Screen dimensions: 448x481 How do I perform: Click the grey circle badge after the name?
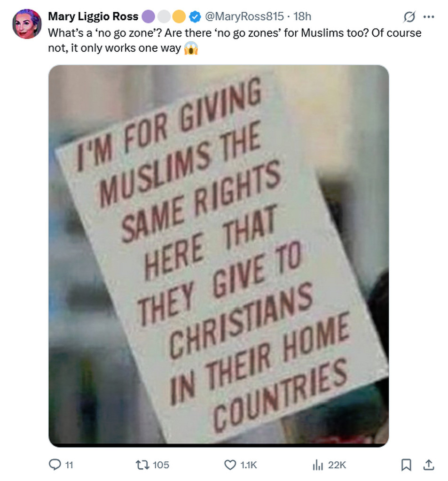pyautogui.click(x=164, y=16)
